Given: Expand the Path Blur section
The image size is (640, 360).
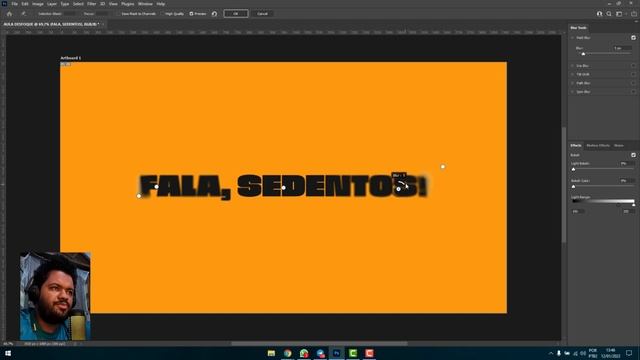Looking at the screenshot, I should 572,83.
